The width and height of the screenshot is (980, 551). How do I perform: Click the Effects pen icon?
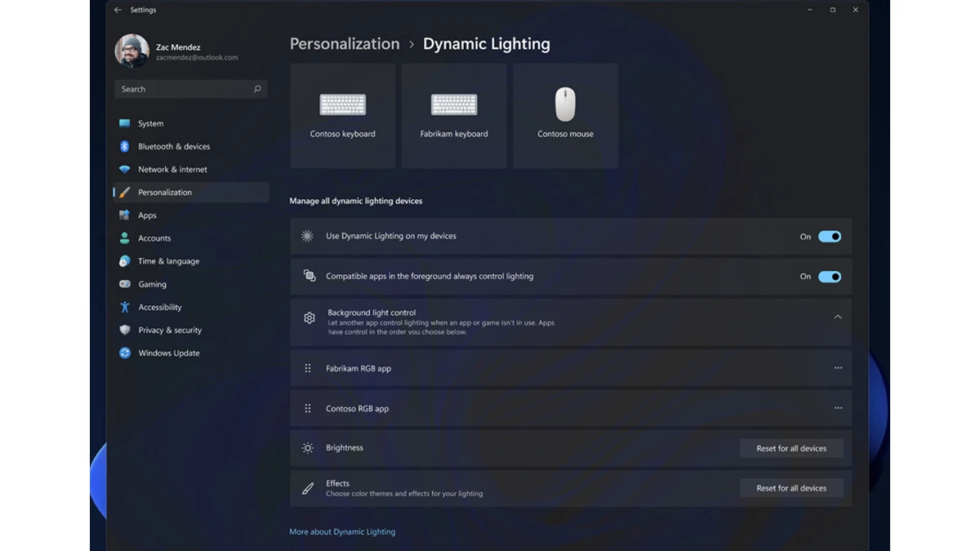[x=308, y=488]
